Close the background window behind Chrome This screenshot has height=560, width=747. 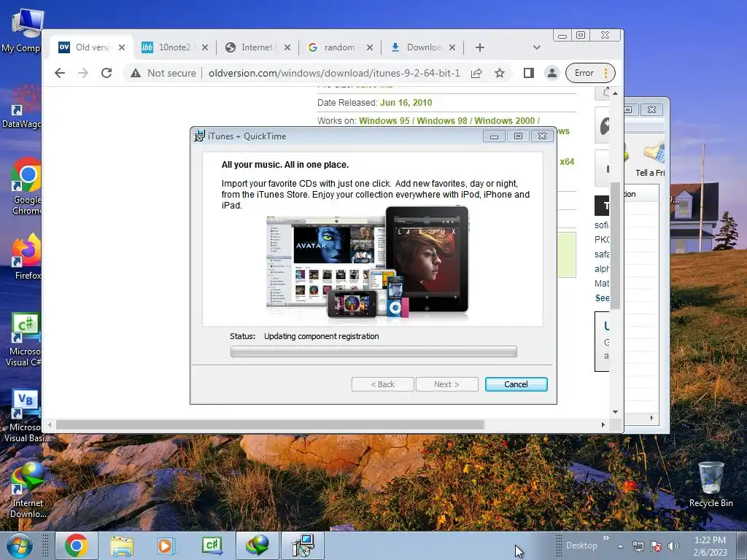click(x=651, y=110)
